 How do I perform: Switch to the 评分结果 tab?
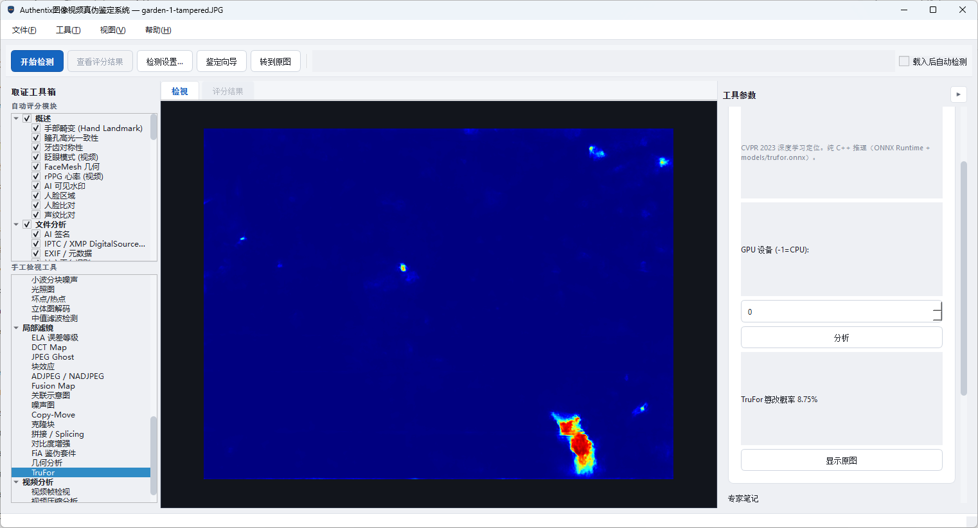tap(228, 91)
